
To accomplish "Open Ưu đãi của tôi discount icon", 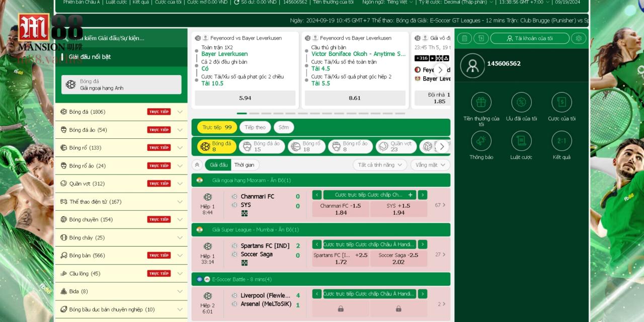I will pyautogui.click(x=521, y=102).
